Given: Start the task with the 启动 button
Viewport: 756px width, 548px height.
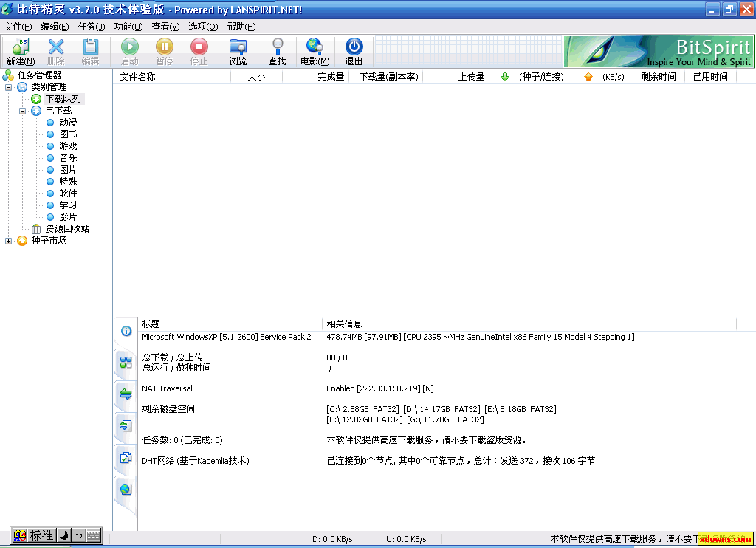Looking at the screenshot, I should point(130,51).
